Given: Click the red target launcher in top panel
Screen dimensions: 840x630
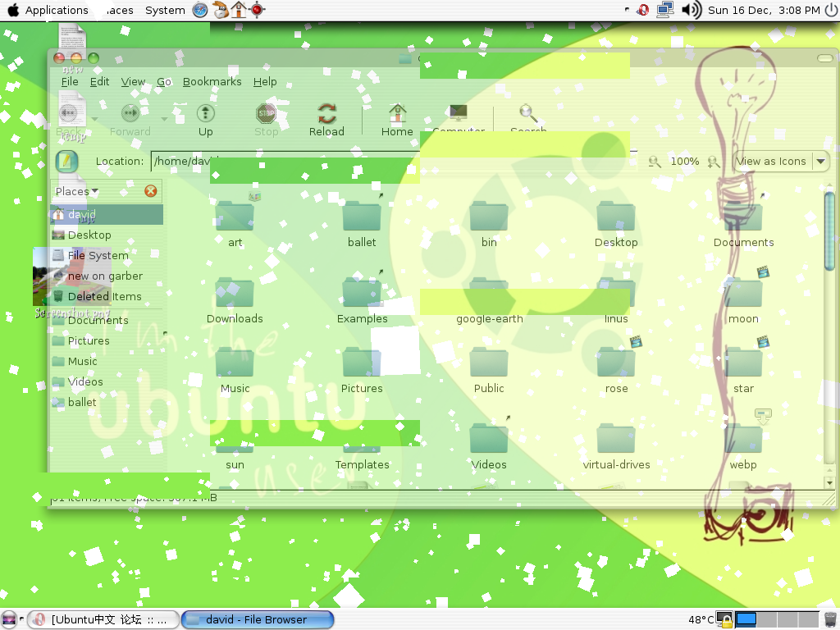Looking at the screenshot, I should point(258,10).
